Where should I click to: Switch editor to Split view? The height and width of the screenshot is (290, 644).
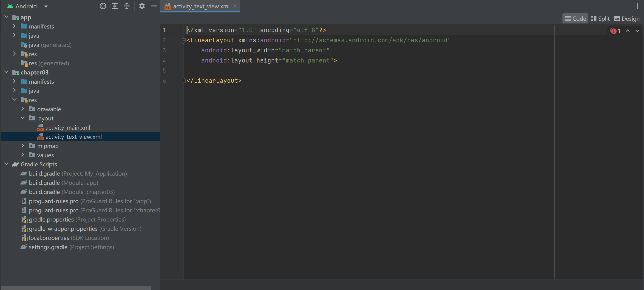600,19
